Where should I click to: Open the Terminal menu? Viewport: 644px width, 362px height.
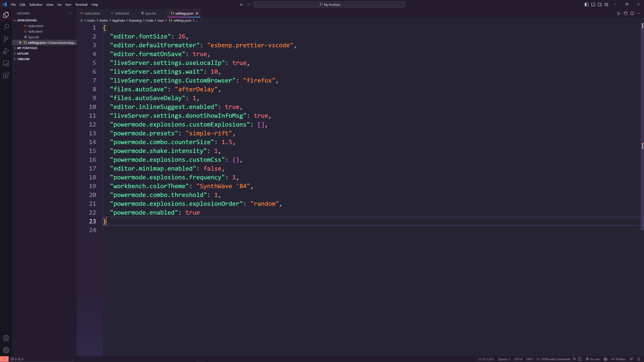pos(81,5)
